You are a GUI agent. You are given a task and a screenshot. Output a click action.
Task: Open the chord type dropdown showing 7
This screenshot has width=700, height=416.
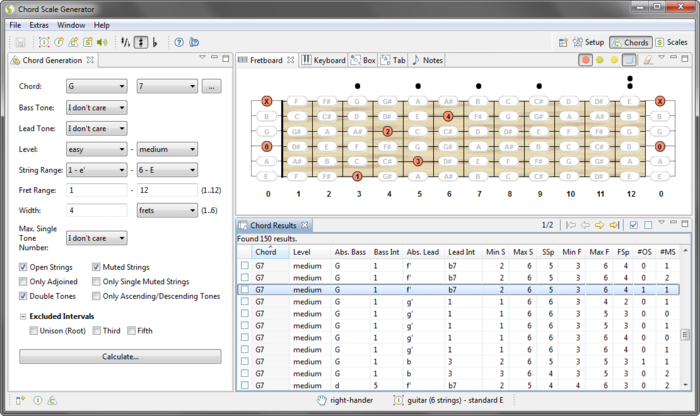[x=167, y=86]
